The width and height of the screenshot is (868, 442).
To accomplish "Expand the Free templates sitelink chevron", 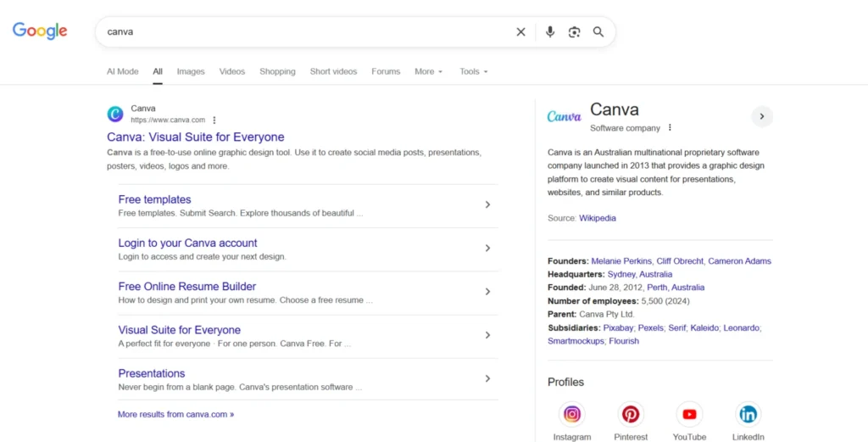I will click(487, 205).
